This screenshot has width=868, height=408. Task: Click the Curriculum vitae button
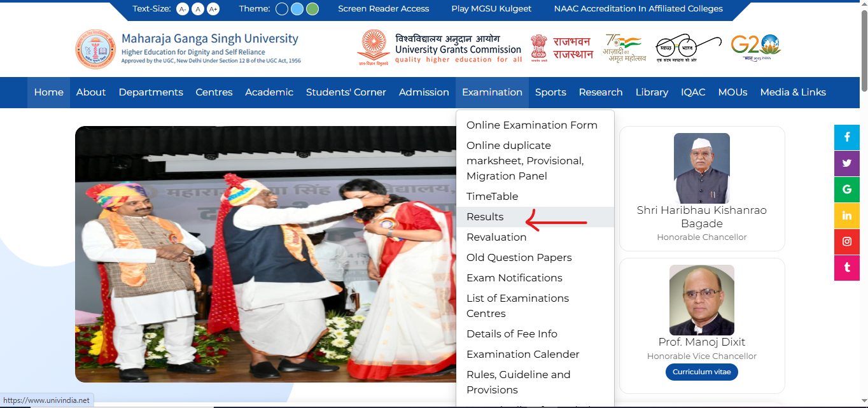pyautogui.click(x=701, y=372)
